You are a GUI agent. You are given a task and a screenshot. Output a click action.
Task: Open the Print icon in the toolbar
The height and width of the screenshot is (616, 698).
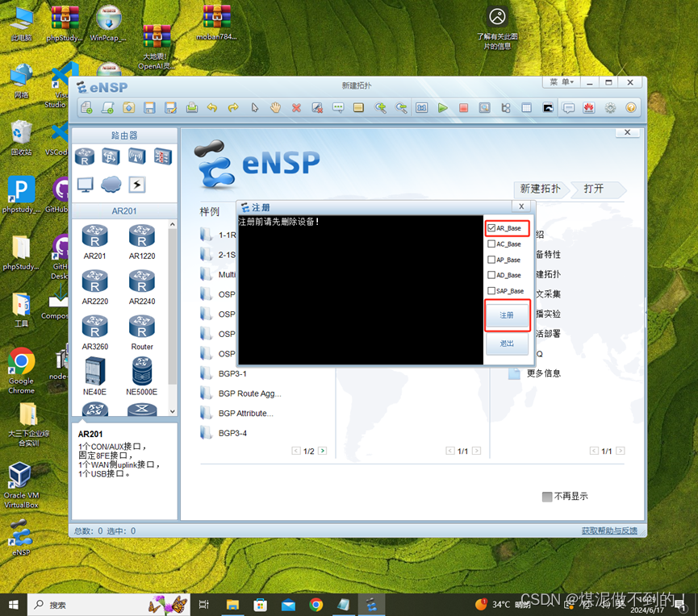coord(191,107)
